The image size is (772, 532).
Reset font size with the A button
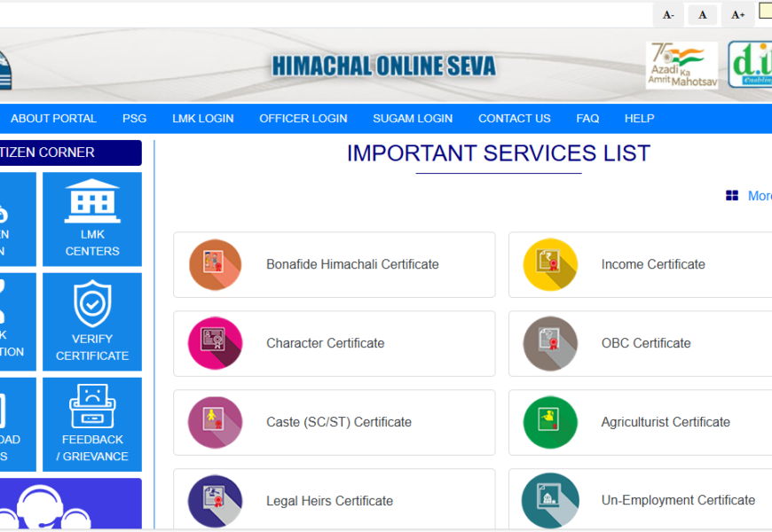coord(703,15)
